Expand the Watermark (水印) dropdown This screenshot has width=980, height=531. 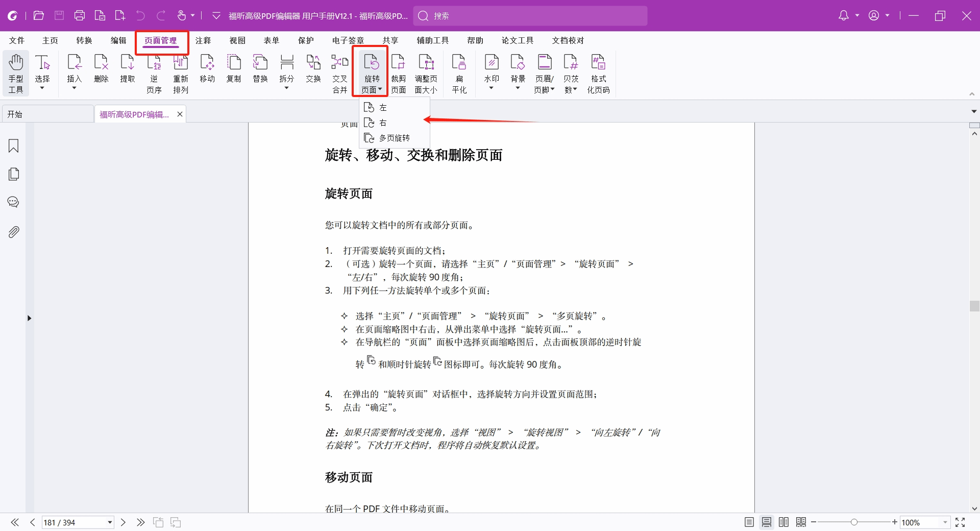click(492, 88)
